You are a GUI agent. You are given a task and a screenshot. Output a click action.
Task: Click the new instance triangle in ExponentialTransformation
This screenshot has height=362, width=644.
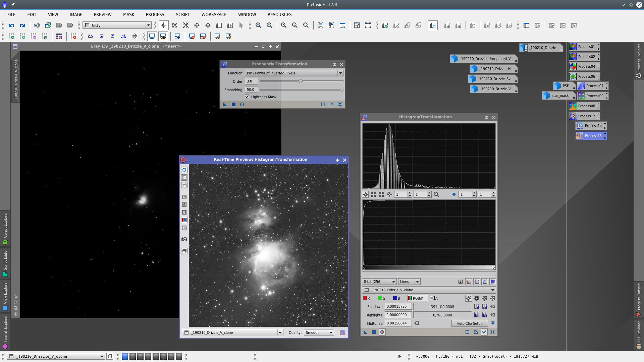tap(225, 105)
